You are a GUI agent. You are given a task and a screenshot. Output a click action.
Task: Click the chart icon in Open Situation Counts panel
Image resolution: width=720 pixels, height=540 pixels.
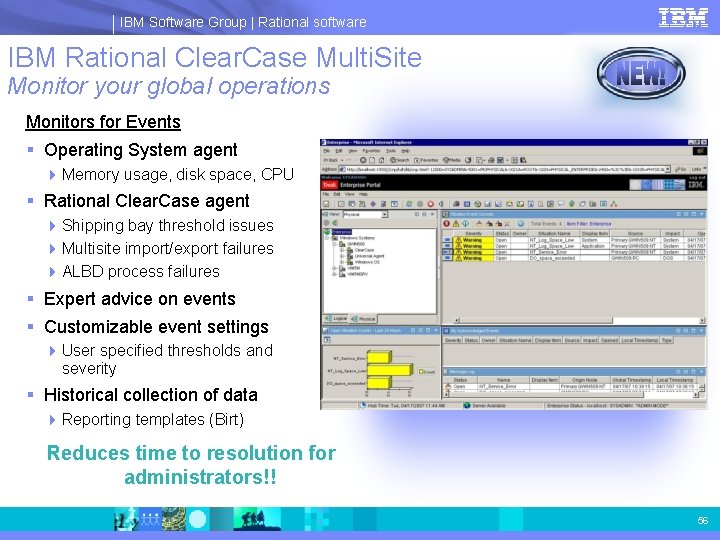point(327,340)
